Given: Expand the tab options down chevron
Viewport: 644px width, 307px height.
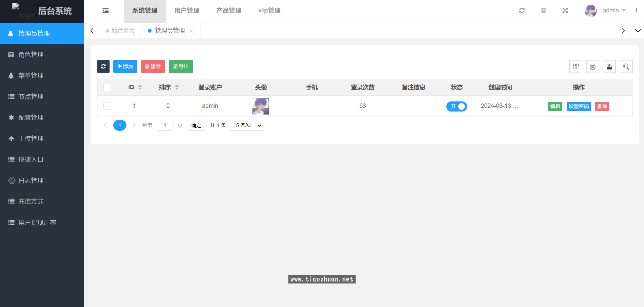Looking at the screenshot, I should 638,31.
